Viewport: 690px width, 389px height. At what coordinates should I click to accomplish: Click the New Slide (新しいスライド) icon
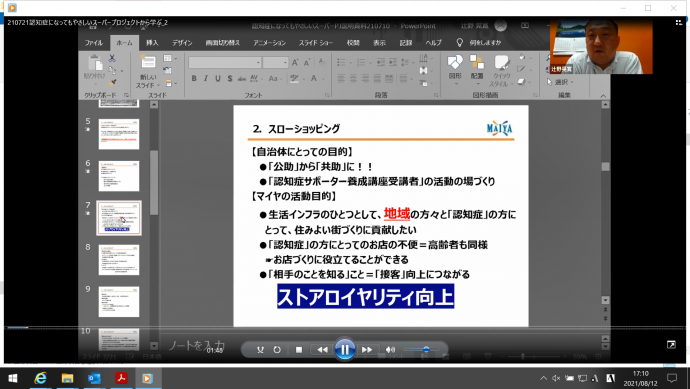[x=148, y=62]
